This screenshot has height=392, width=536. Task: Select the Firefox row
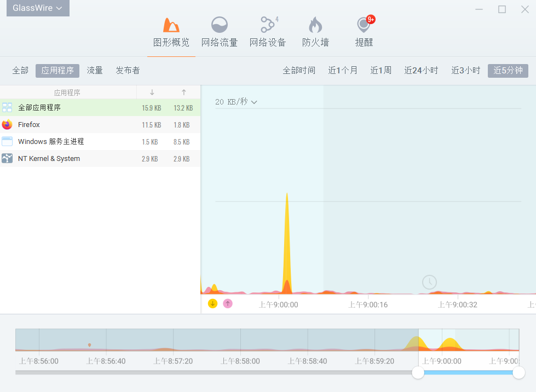click(100, 125)
